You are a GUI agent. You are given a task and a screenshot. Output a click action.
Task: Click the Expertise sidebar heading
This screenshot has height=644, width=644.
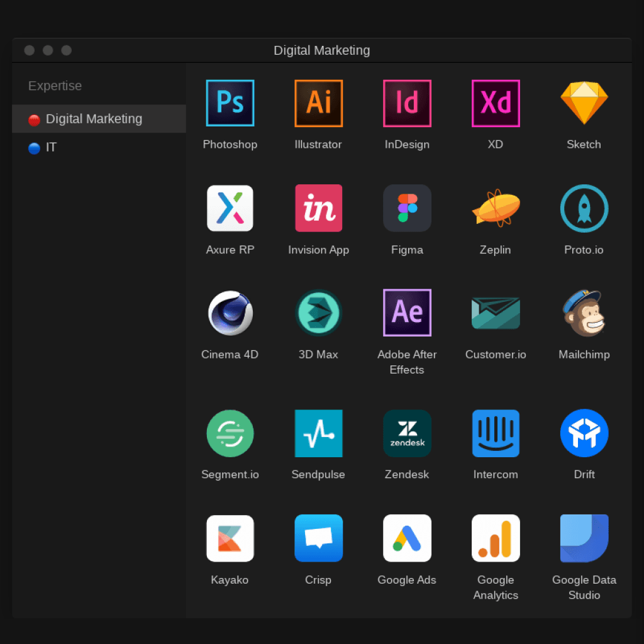55,86
